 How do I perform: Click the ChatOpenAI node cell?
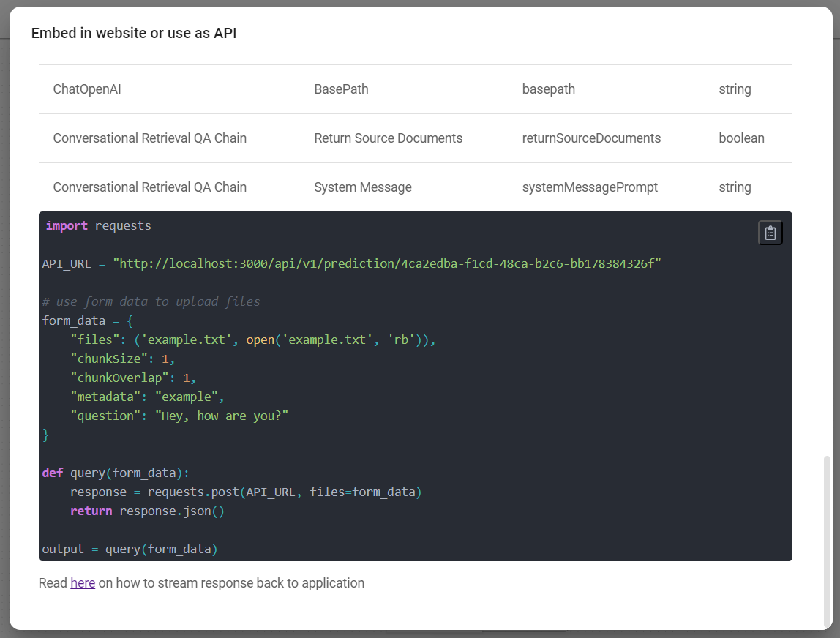87,89
